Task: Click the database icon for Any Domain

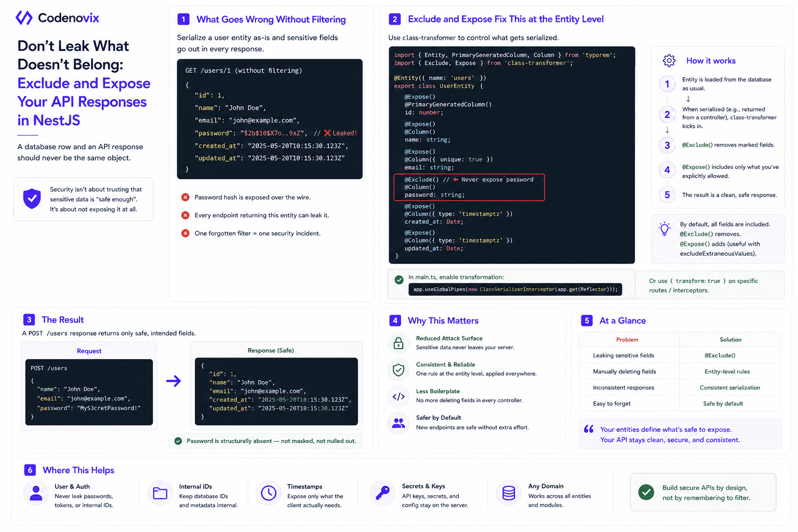Action: [509, 493]
